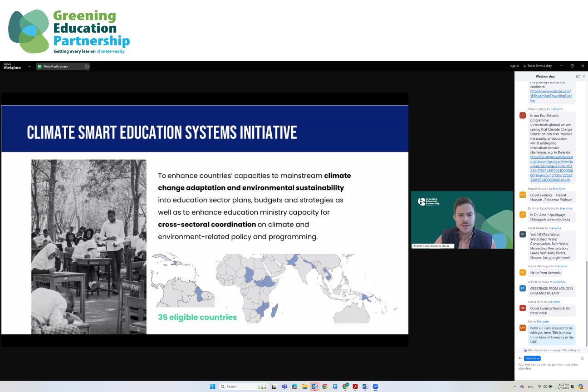Pop out the Webinar chat panel
This screenshot has height=392, width=588.
(578, 76)
